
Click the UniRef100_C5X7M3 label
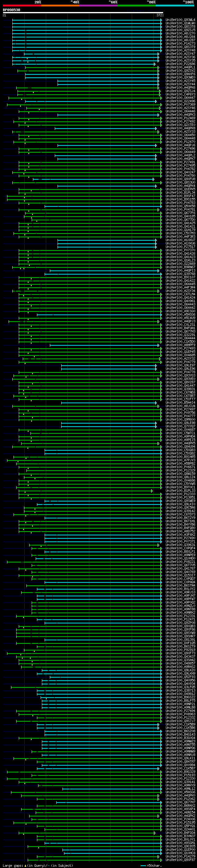(x=180, y=233)
